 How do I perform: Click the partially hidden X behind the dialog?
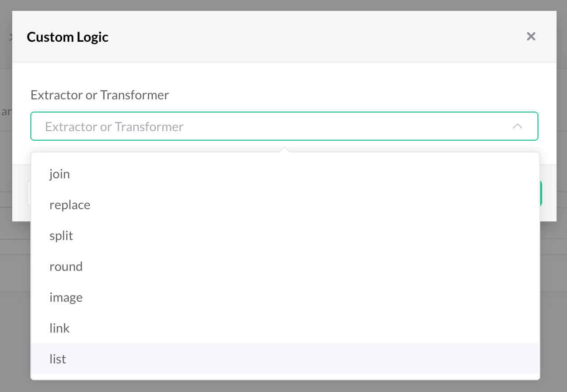click(x=10, y=37)
